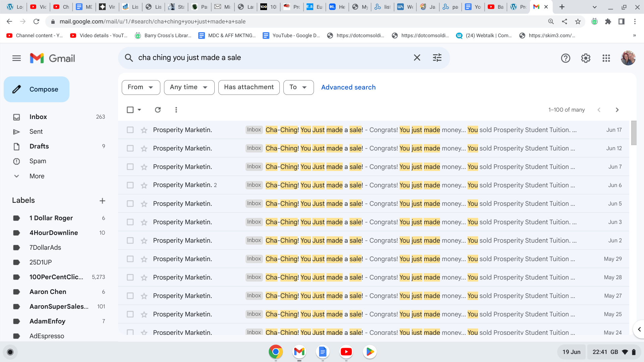Expand the More section in sidebar
This screenshot has width=644, height=362.
tap(37, 176)
